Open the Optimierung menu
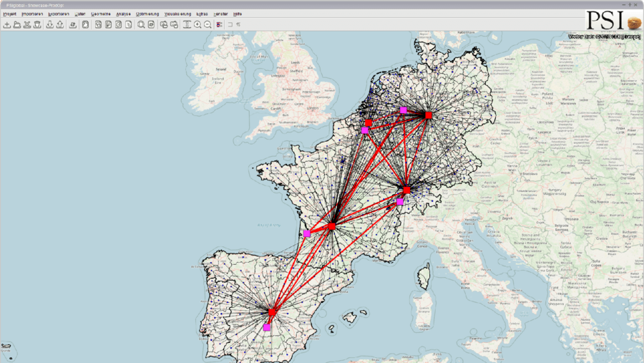 tap(147, 14)
